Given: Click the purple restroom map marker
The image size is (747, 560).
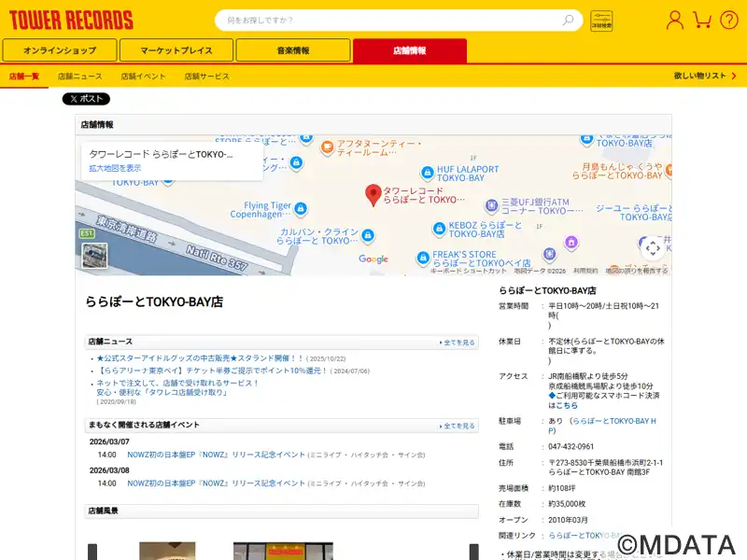Looking at the screenshot, I should 571,242.
